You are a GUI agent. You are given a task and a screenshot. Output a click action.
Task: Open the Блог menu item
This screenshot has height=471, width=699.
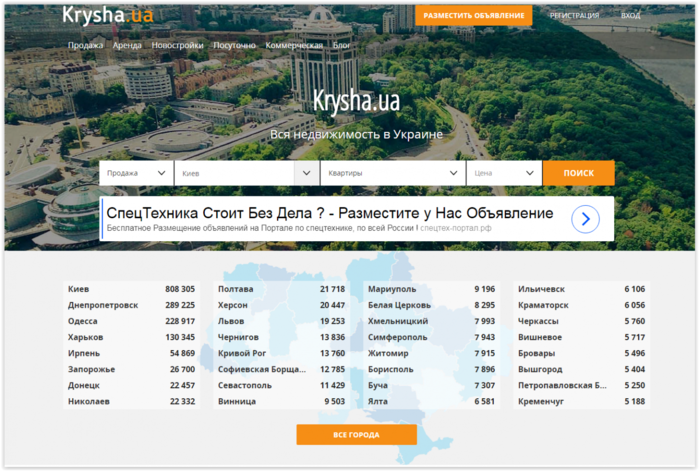341,45
